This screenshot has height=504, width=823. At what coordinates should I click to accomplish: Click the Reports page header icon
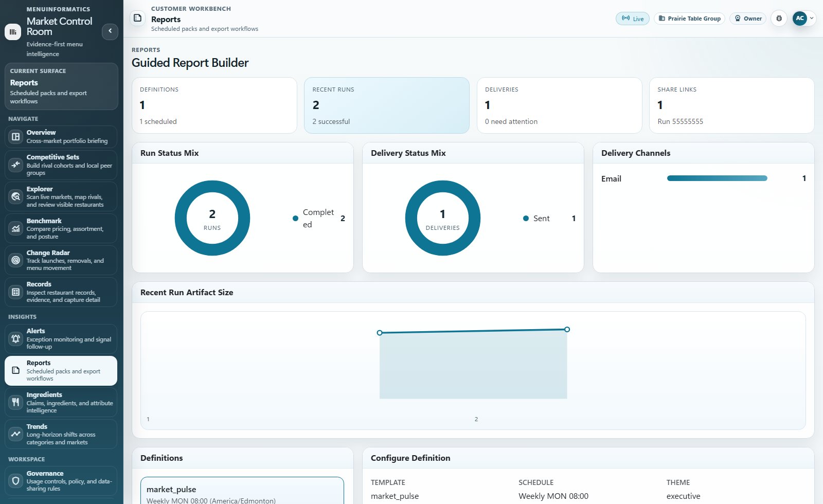[137, 19]
